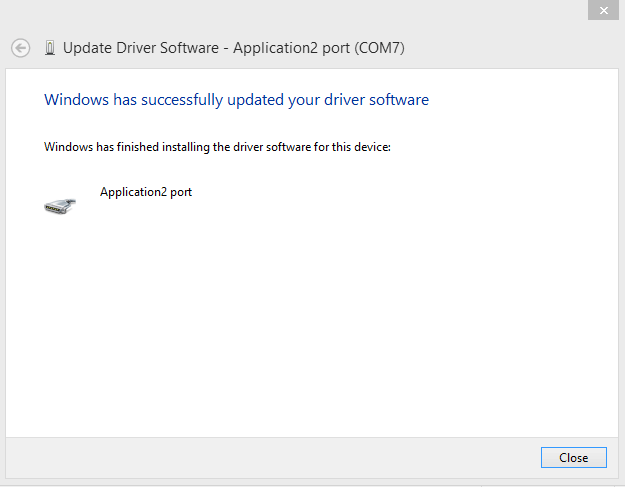Click "driver software" at the end of the blue heading

click(x=376, y=100)
